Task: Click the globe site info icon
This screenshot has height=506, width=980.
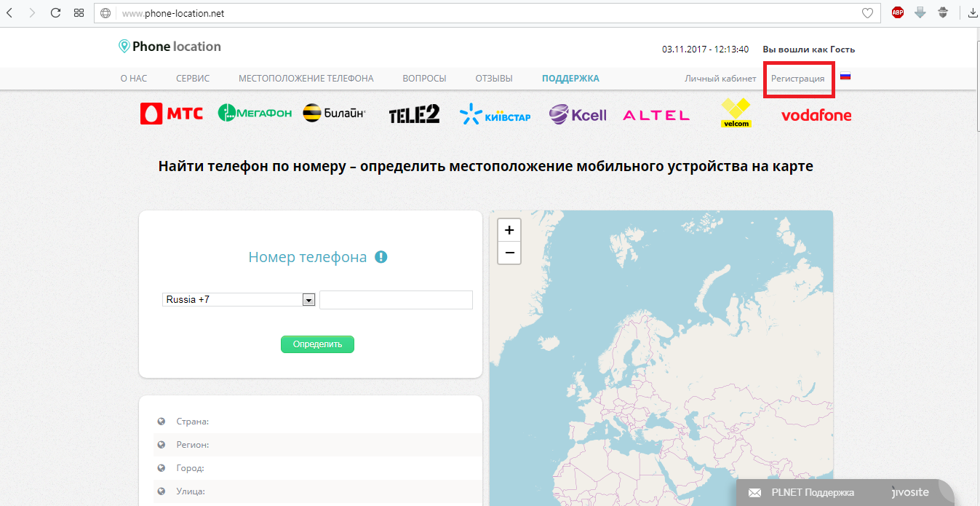Action: click(x=106, y=13)
